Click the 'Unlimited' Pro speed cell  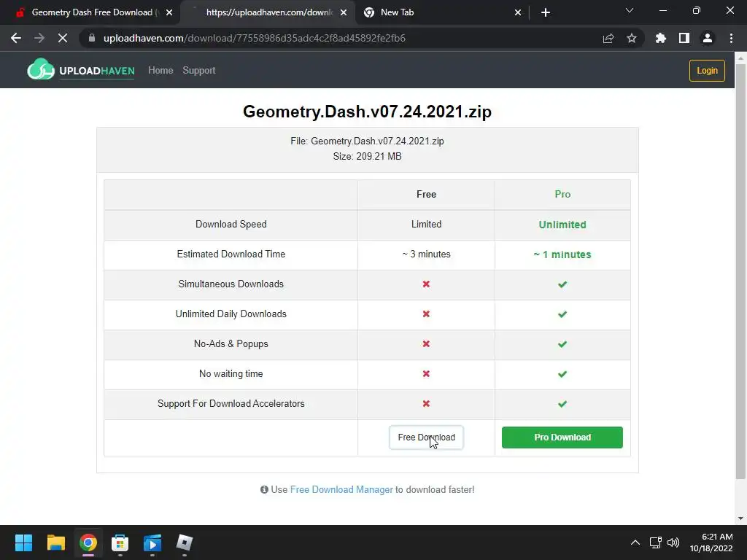pos(562,225)
